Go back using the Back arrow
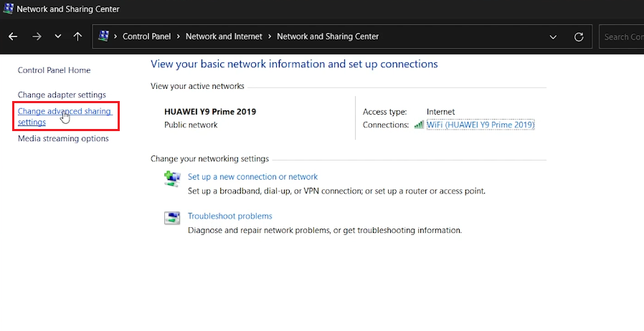 coord(13,37)
